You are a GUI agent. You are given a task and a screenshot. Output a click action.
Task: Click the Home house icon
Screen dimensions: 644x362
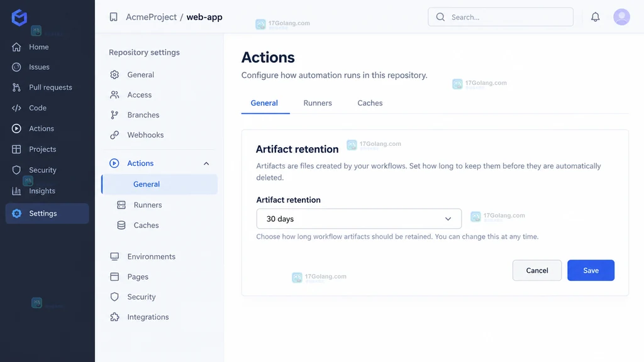click(x=16, y=47)
